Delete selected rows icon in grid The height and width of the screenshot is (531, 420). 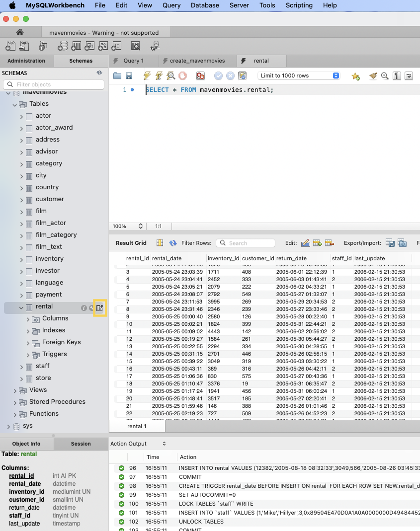pos(329,243)
